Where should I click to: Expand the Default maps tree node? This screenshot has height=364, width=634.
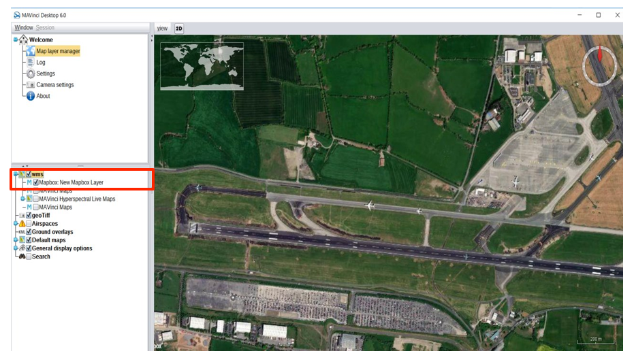click(15, 240)
